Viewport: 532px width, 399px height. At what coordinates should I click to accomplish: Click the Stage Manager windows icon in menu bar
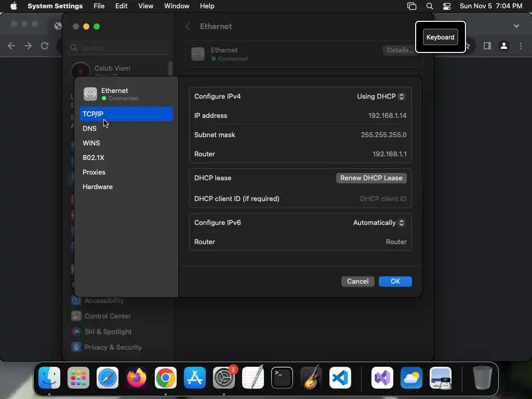coord(411,6)
